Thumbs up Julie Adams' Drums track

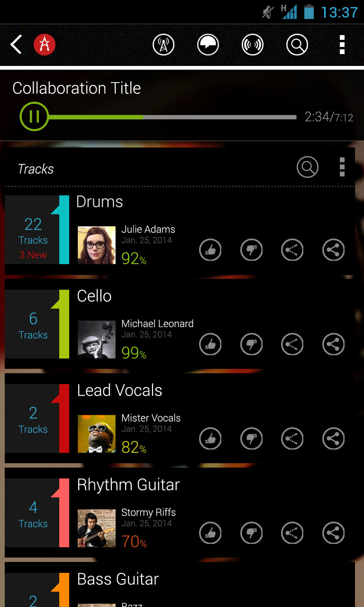(210, 250)
